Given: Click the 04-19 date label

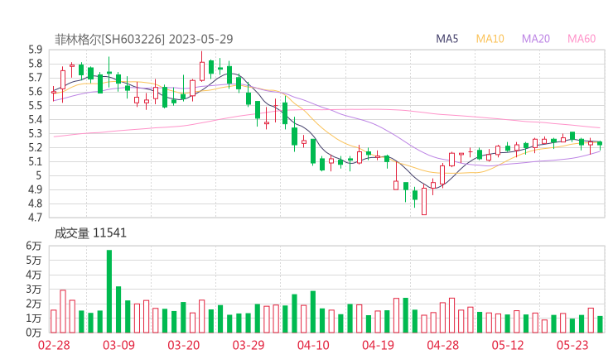Looking at the screenshot, I should click(x=378, y=345).
